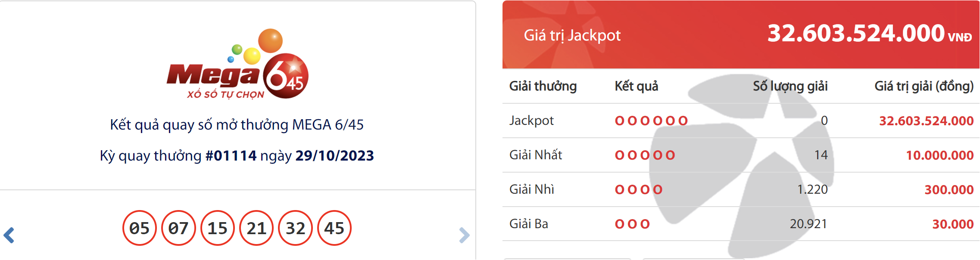
Task: Toggle the Kết quả column header
Action: coord(637,87)
